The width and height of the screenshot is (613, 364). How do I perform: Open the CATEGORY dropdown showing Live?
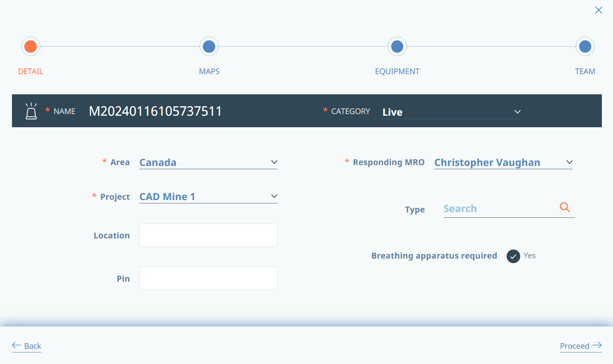tap(451, 112)
